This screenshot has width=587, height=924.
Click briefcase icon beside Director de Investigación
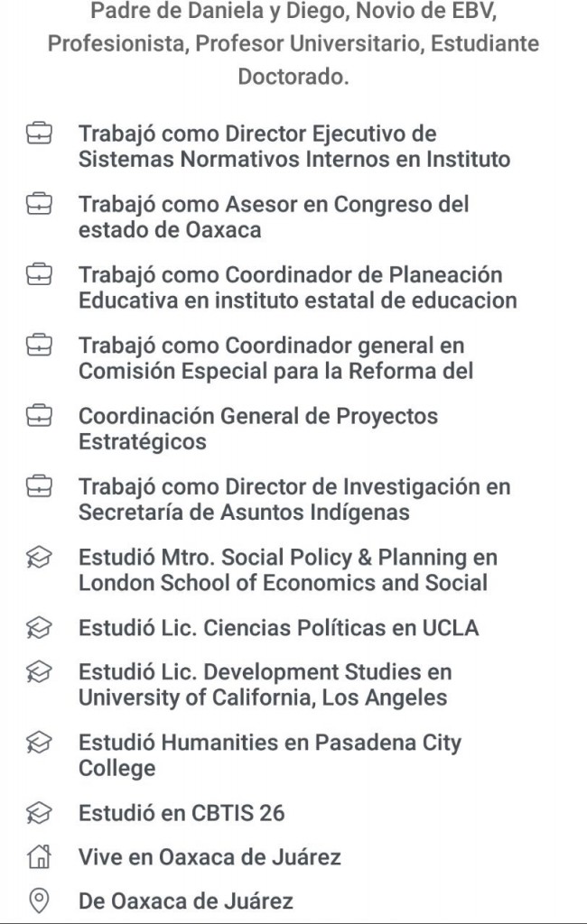tap(39, 486)
